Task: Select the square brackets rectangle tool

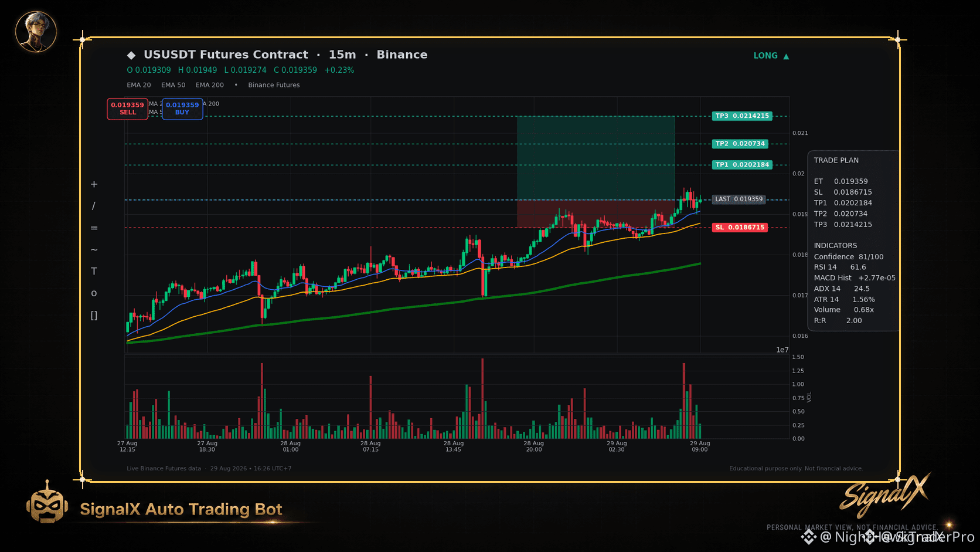Action: click(94, 315)
